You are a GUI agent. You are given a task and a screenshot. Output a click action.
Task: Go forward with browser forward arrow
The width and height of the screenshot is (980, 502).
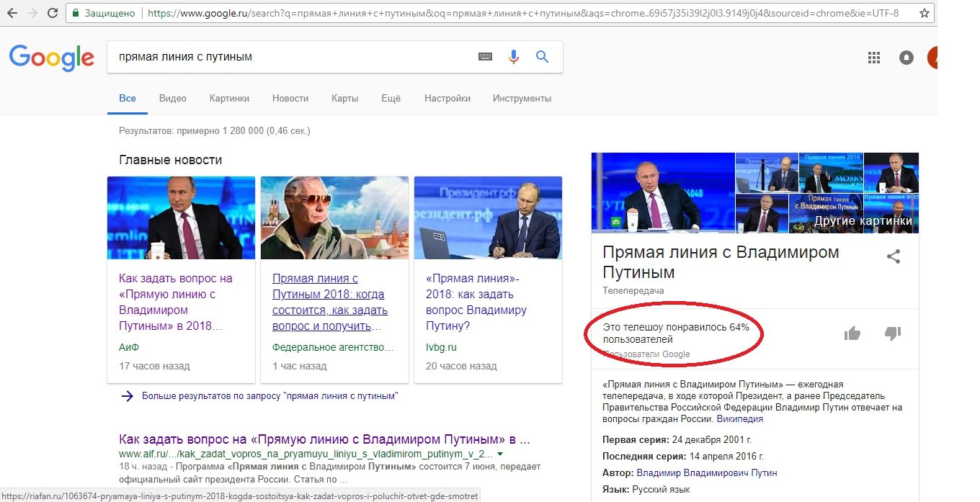click(32, 13)
